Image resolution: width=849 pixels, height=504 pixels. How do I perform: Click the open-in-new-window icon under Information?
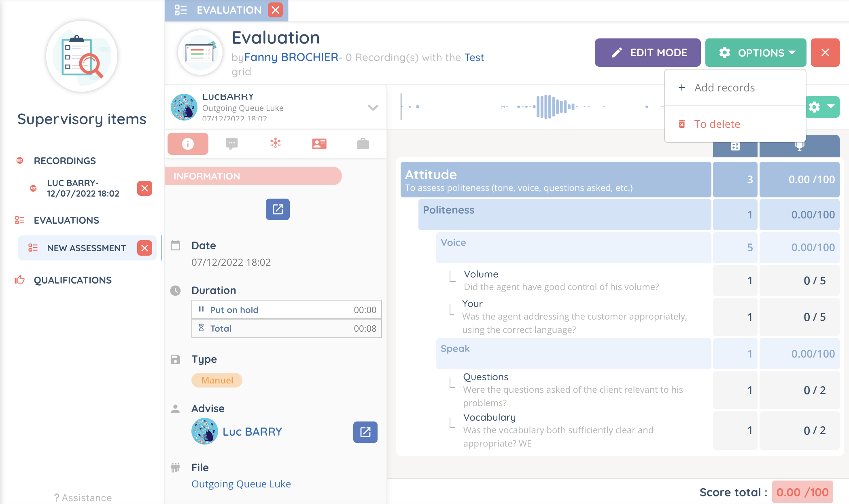(x=278, y=209)
